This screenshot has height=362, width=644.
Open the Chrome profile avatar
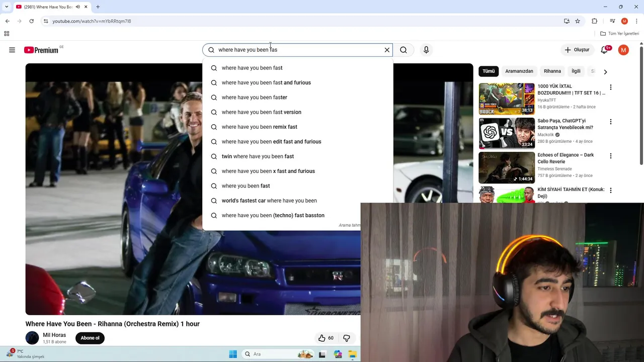(x=624, y=21)
